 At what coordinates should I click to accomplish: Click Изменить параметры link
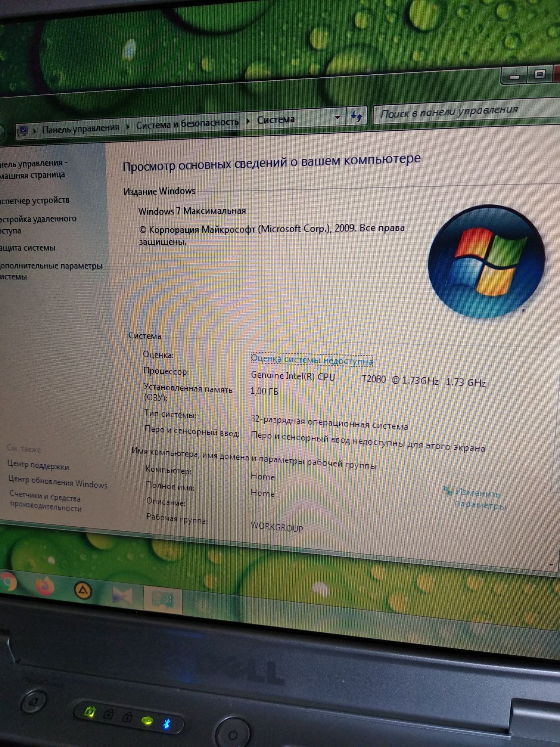(x=480, y=499)
